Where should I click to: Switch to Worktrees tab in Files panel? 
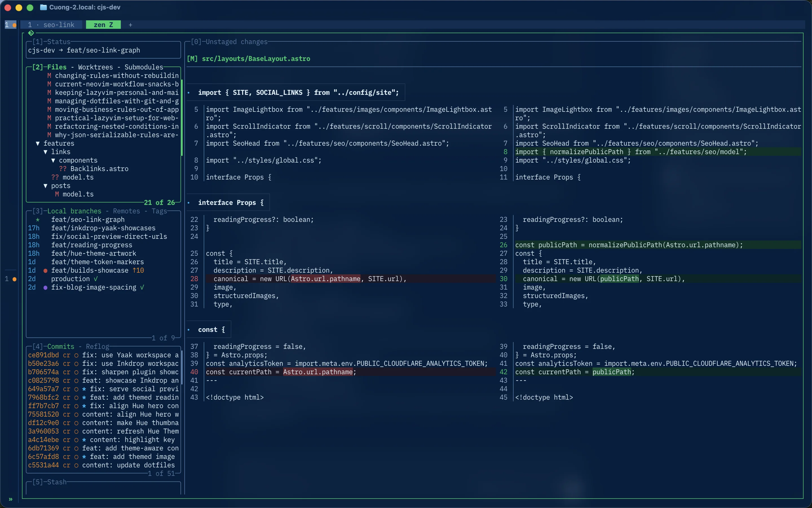96,67
